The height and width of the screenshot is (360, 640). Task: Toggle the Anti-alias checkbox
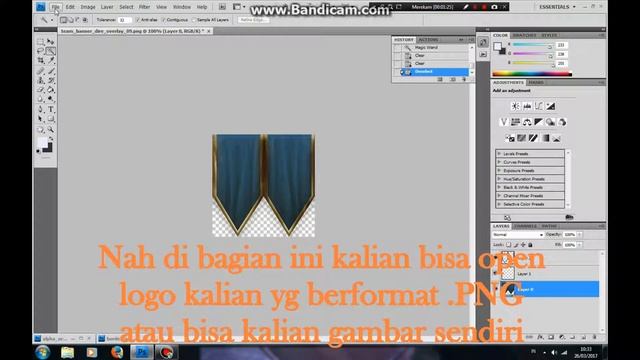coord(138,20)
